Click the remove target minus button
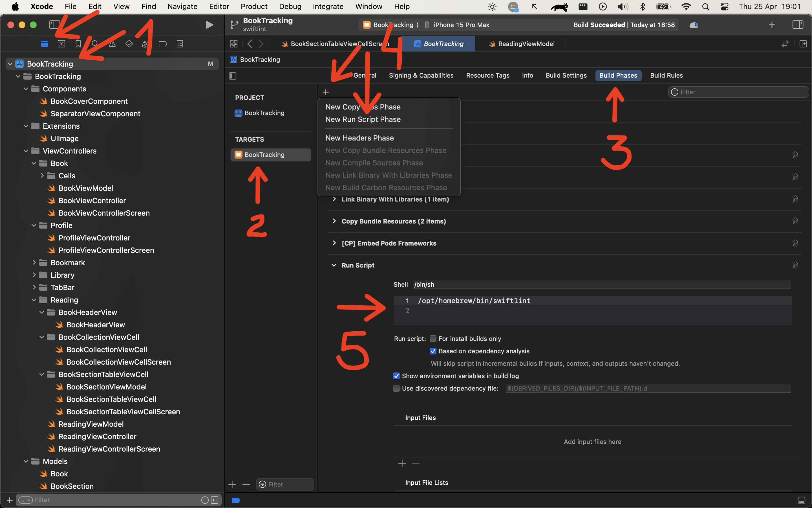Image resolution: width=812 pixels, height=508 pixels. click(246, 484)
